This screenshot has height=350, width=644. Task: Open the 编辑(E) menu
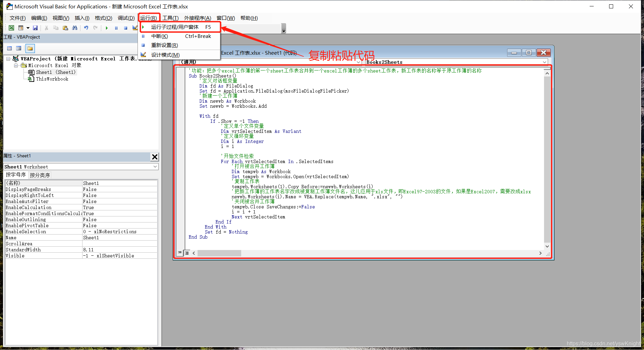click(x=39, y=18)
